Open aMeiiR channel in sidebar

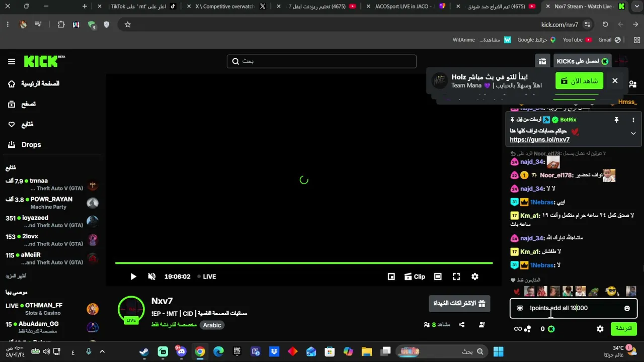pos(51,258)
